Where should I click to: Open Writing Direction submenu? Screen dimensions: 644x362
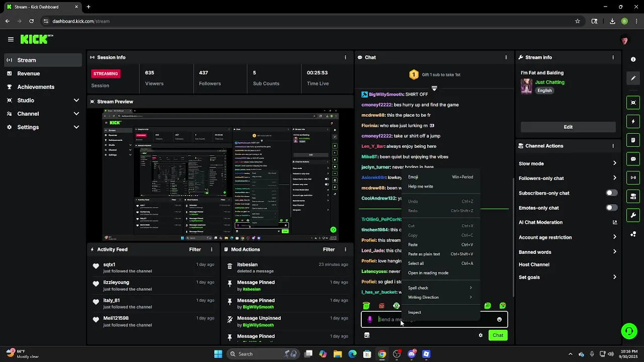coord(440,298)
